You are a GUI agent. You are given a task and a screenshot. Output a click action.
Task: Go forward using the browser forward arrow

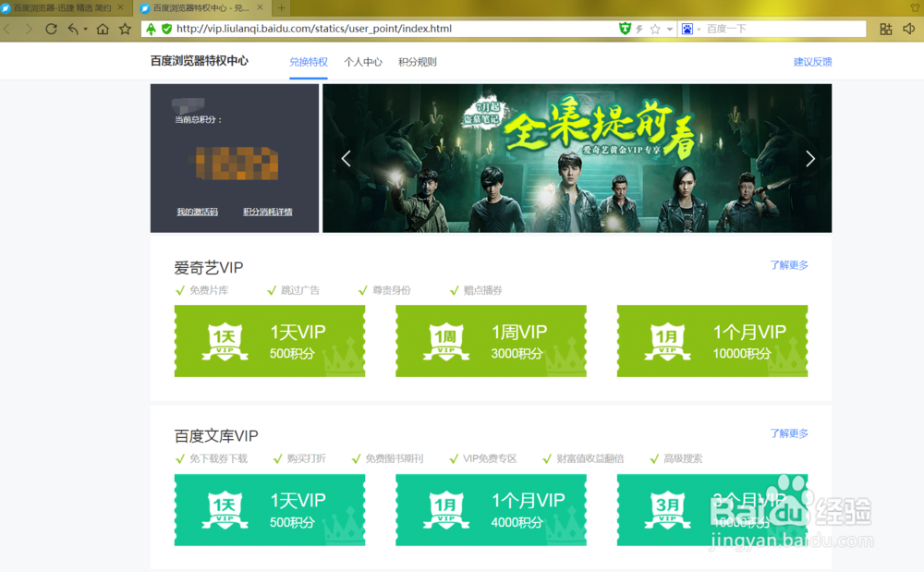(29, 29)
